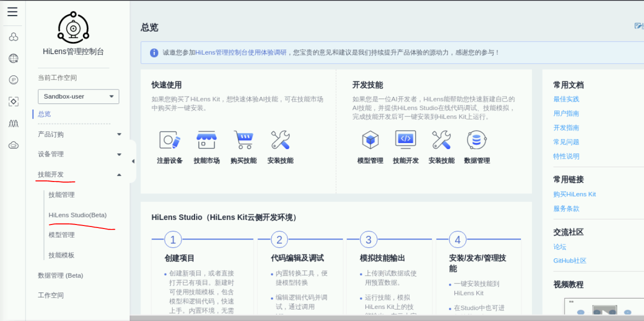This screenshot has width=644, height=321.
Task: Open the 模型管理 cube icon
Action: [370, 140]
